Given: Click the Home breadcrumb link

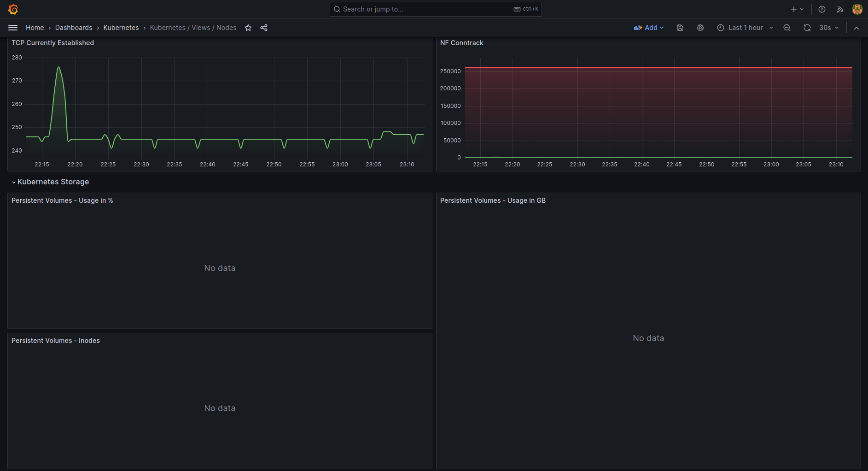Looking at the screenshot, I should click(x=35, y=28).
